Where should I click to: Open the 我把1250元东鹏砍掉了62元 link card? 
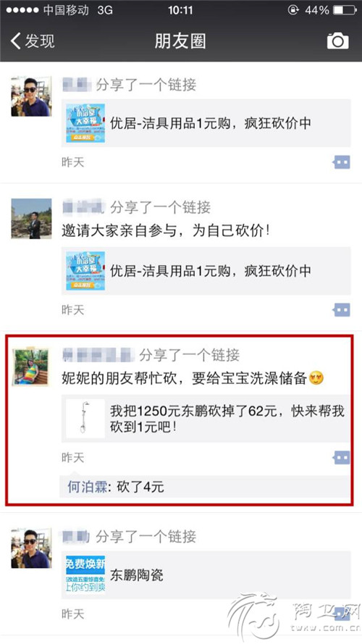pos(206,419)
